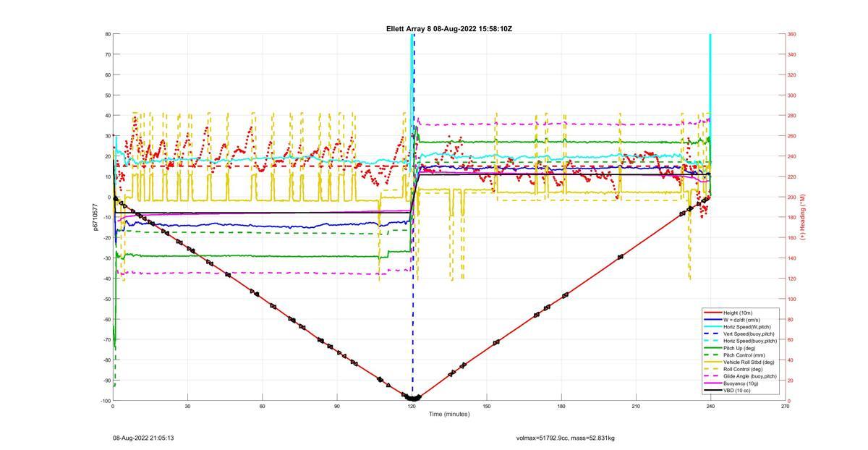Image resolution: width=868 pixels, height=450 pixels.
Task: Click x-axis tick label "120"
Action: point(412,407)
